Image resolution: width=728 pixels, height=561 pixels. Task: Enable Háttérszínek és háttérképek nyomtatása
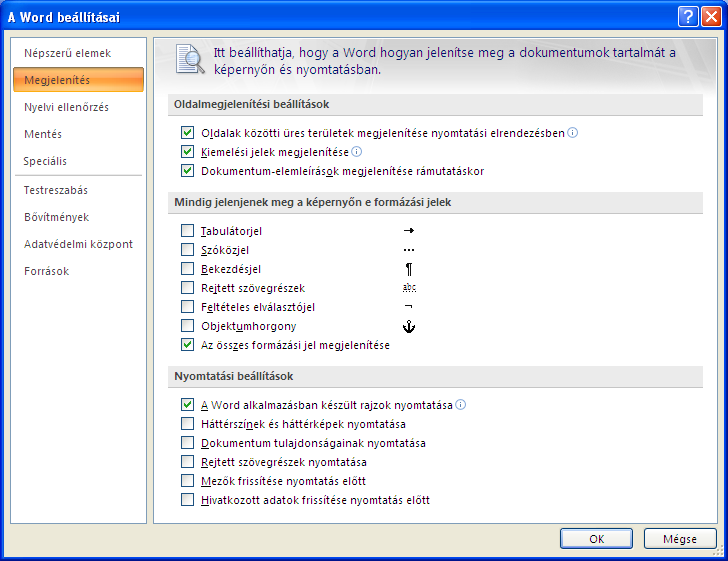point(187,424)
